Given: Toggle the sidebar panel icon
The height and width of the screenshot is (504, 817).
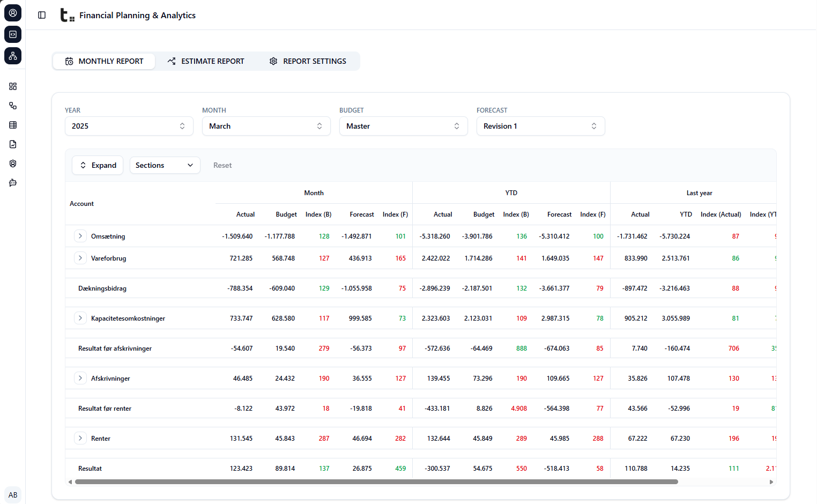Looking at the screenshot, I should click(42, 15).
